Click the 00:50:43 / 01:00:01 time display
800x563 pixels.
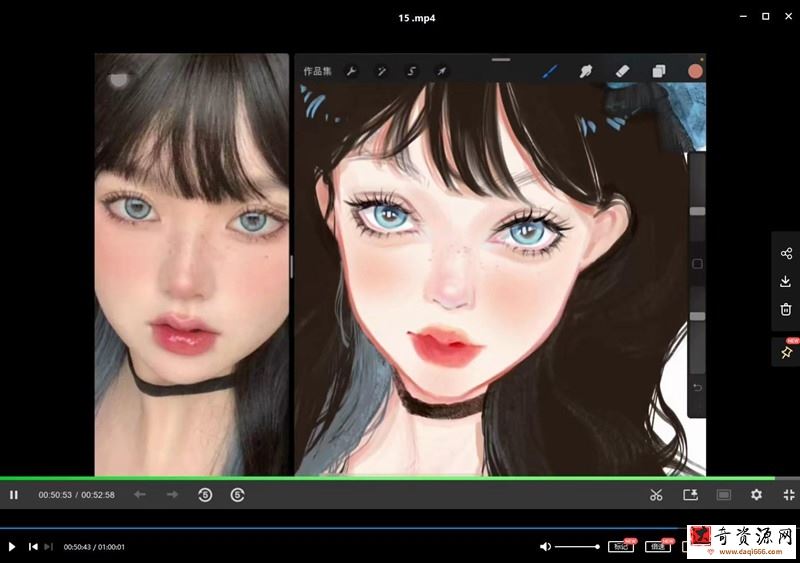click(x=94, y=547)
